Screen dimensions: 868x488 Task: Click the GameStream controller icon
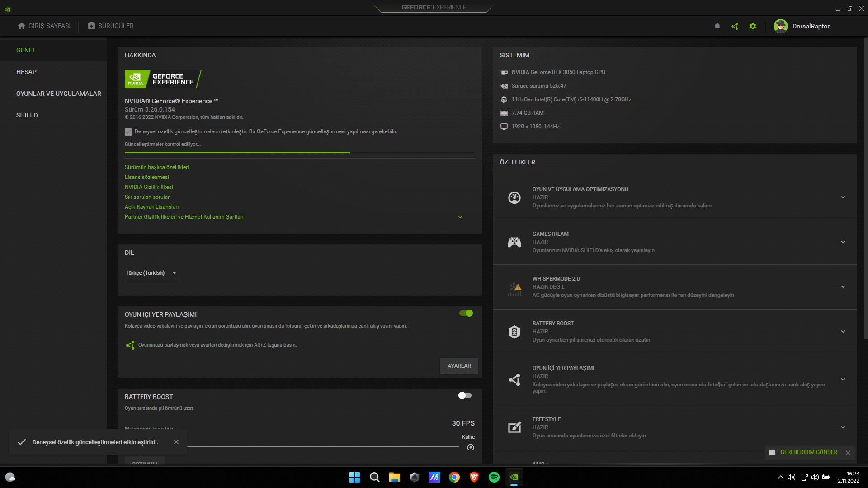click(x=514, y=242)
